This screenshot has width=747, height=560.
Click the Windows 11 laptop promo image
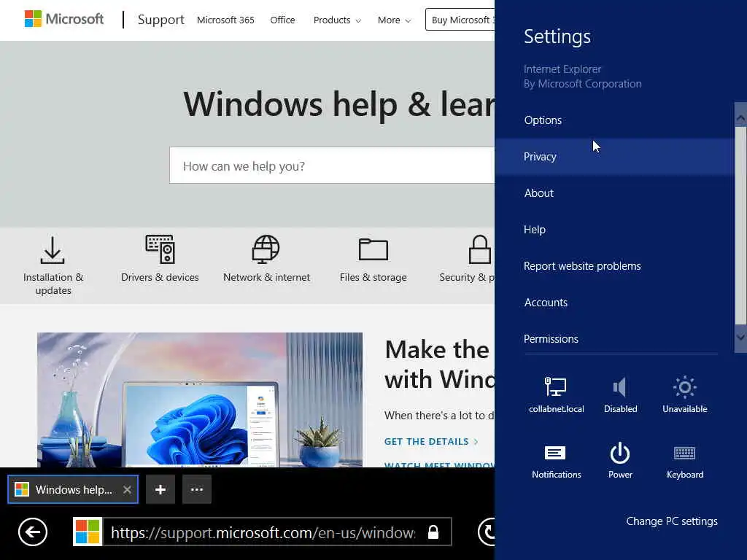click(x=200, y=400)
